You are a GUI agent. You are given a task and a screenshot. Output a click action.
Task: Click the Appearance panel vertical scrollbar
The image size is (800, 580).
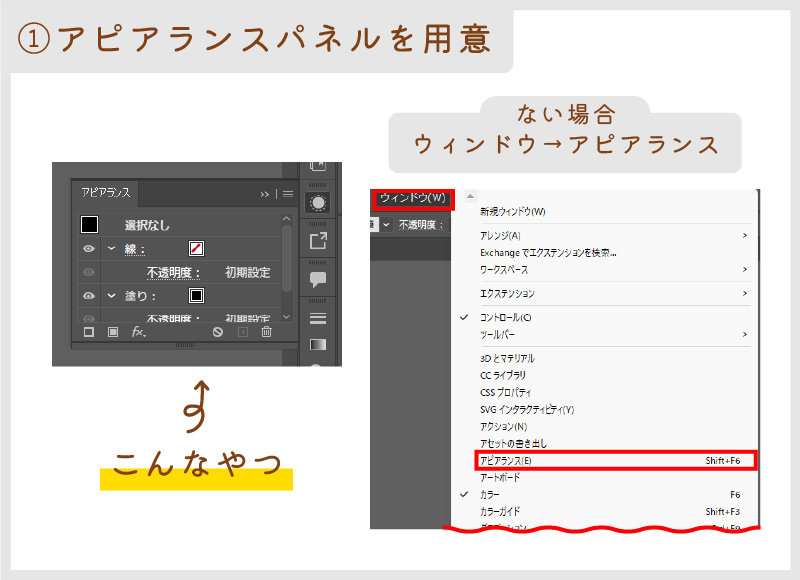click(287, 260)
